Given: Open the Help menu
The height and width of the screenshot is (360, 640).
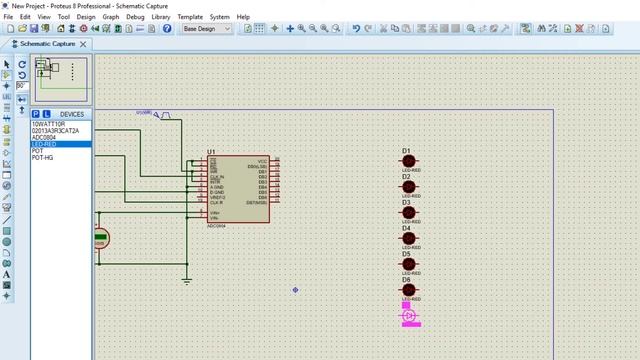Looking at the screenshot, I should [243, 17].
